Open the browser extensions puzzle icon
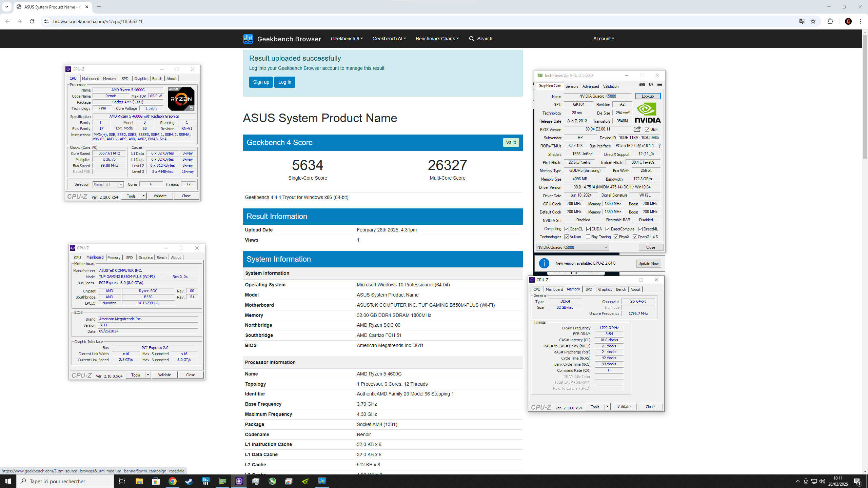This screenshot has height=488, width=868. click(830, 21)
